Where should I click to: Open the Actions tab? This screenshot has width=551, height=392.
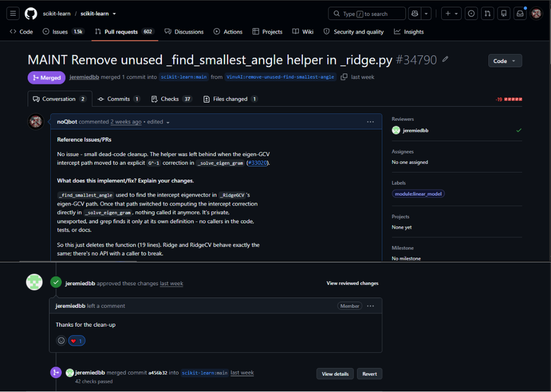point(228,32)
